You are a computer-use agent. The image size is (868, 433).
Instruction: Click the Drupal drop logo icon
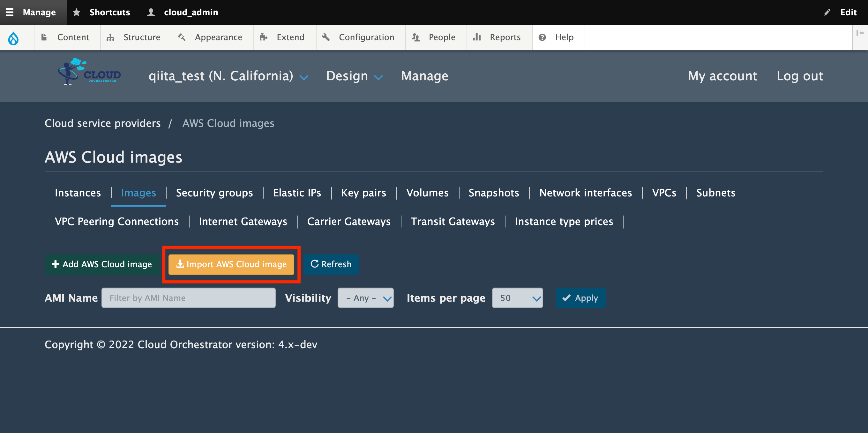tap(13, 38)
